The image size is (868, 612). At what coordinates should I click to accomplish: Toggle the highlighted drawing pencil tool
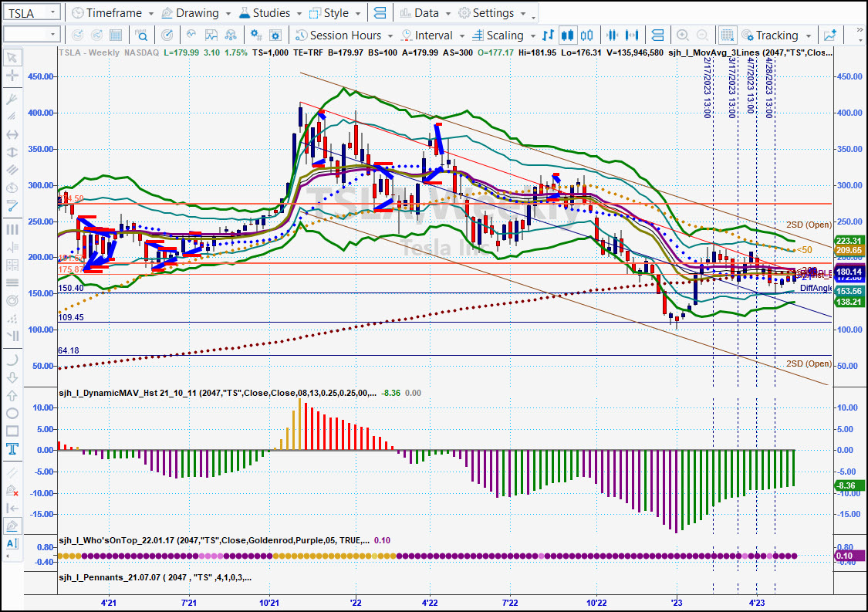pos(12,526)
